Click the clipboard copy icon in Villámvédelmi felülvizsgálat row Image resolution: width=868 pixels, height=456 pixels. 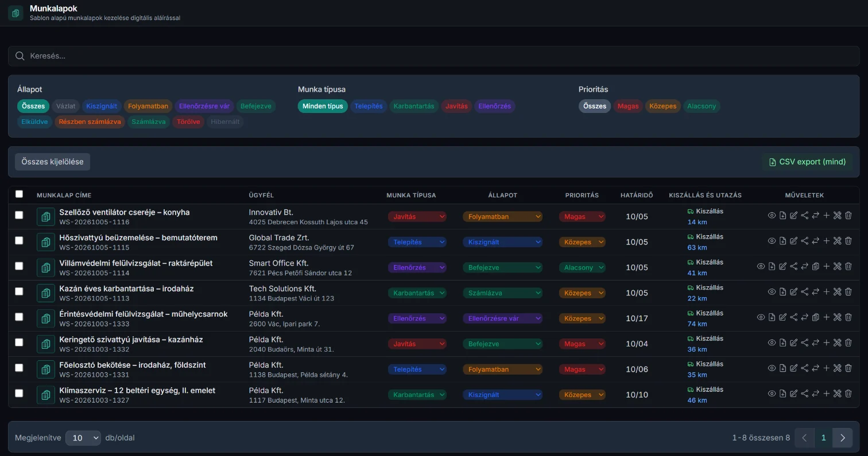[815, 266]
